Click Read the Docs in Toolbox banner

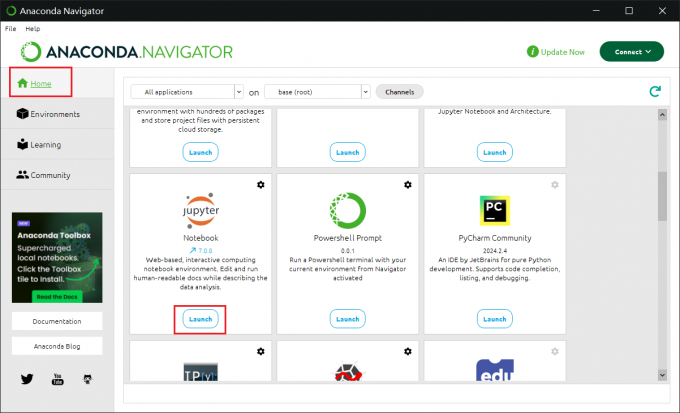click(57, 297)
